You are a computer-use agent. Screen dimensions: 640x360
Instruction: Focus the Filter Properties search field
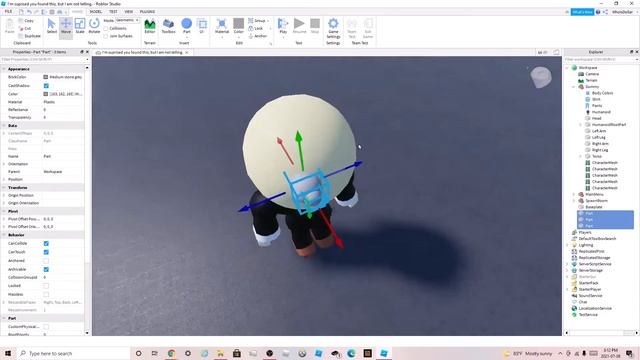click(x=43, y=60)
